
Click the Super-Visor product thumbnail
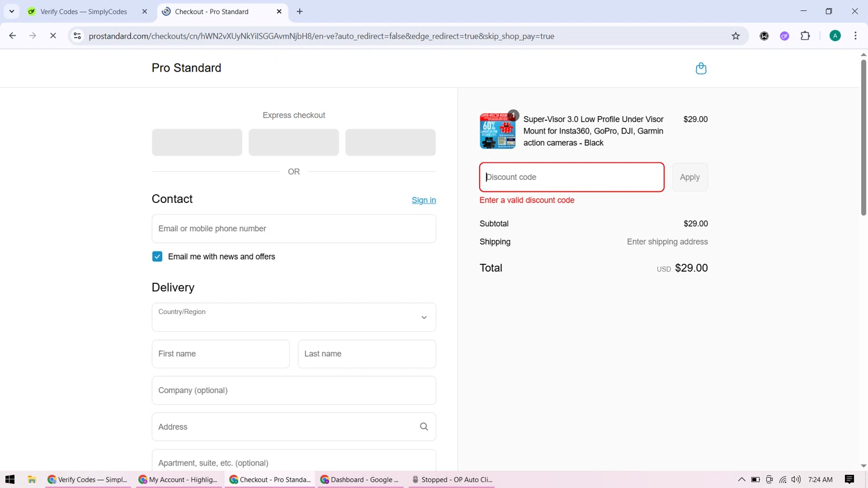(498, 131)
